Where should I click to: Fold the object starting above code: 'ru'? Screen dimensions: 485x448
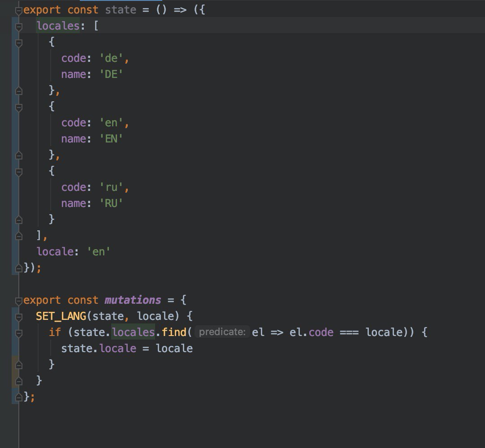pos(19,172)
